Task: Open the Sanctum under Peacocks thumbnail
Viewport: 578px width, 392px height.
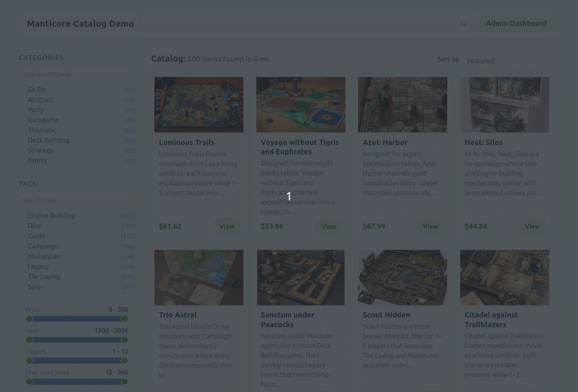Action: click(x=301, y=277)
